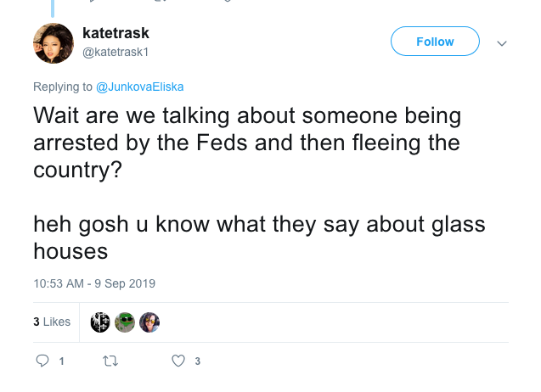Retweet this tweet using the retweet icon
Image resolution: width=541 pixels, height=392 pixels.
(x=110, y=361)
